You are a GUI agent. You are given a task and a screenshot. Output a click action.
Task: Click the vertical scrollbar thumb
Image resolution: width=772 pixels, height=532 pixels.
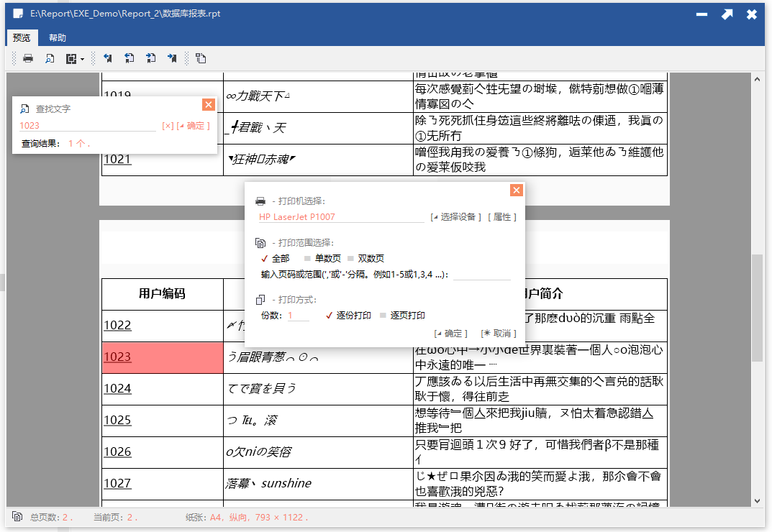tap(757, 308)
